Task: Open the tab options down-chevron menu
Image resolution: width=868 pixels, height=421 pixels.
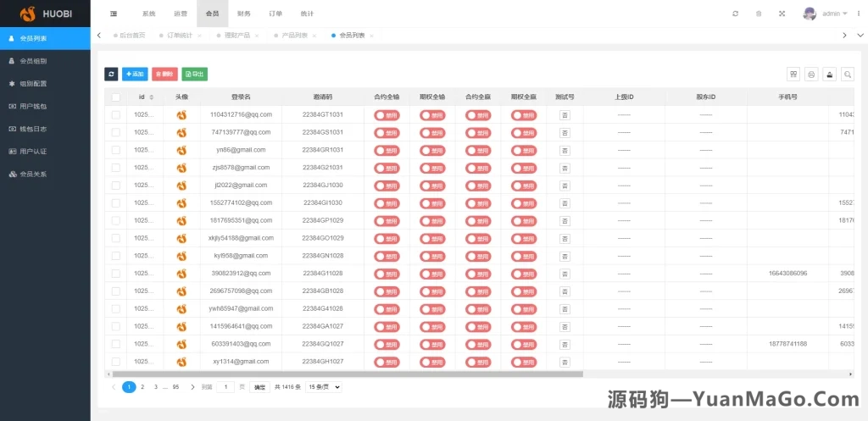Action: click(x=860, y=36)
